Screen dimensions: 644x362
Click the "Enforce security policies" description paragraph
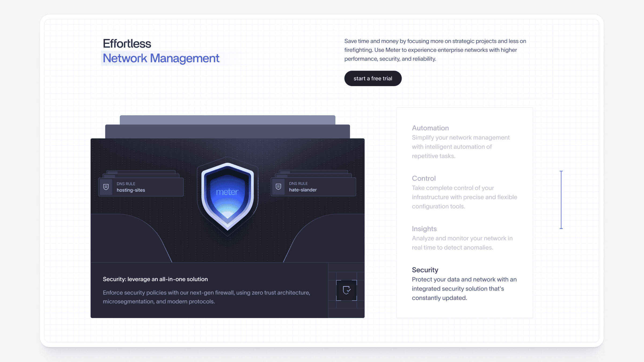coord(207,297)
